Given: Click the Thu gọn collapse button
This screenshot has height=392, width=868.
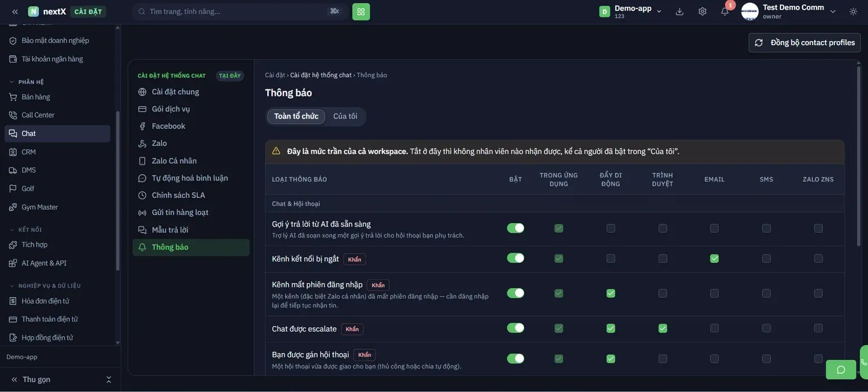Looking at the screenshot, I should 31,380.
